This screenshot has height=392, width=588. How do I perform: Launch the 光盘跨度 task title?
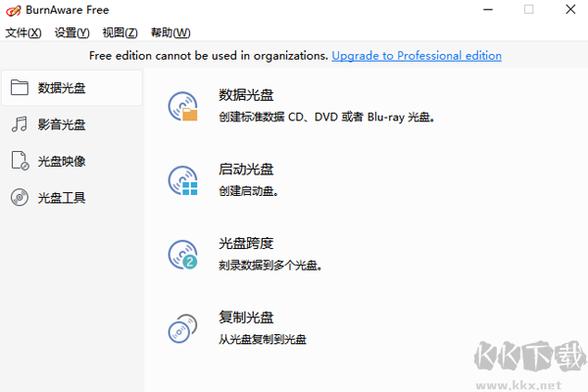(x=246, y=243)
